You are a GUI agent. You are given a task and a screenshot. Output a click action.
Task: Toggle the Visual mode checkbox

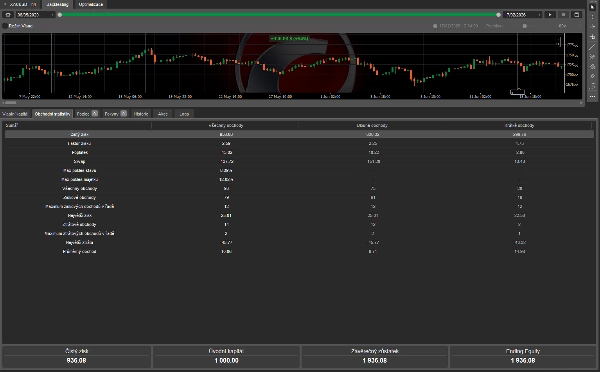(5, 26)
